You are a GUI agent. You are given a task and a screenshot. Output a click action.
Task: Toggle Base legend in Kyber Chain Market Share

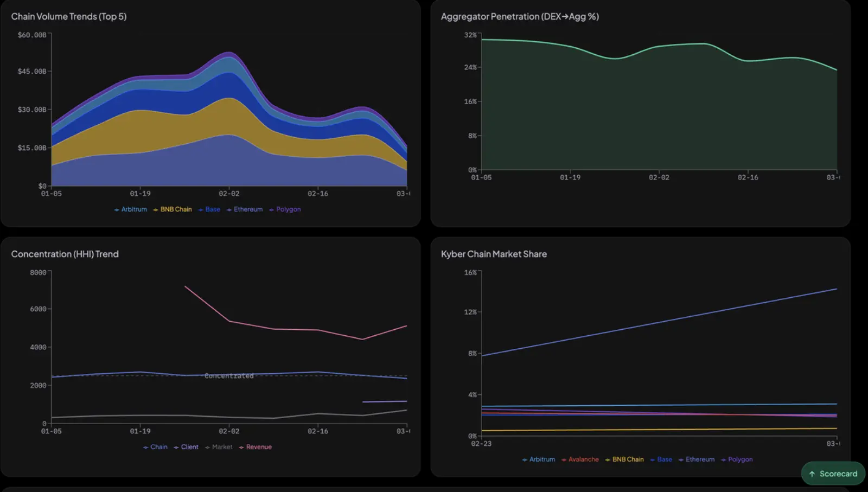pos(661,459)
